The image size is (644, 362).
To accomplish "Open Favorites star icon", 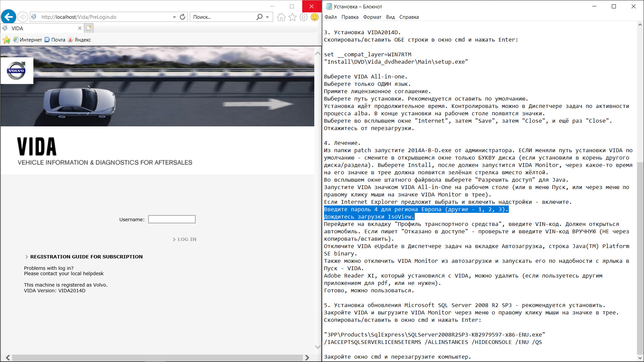I will click(292, 17).
